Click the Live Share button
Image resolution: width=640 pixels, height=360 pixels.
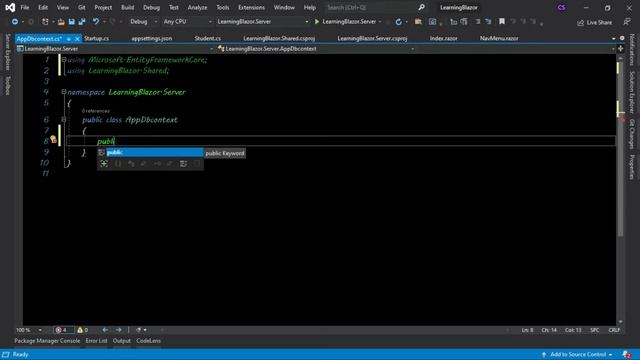tap(594, 22)
